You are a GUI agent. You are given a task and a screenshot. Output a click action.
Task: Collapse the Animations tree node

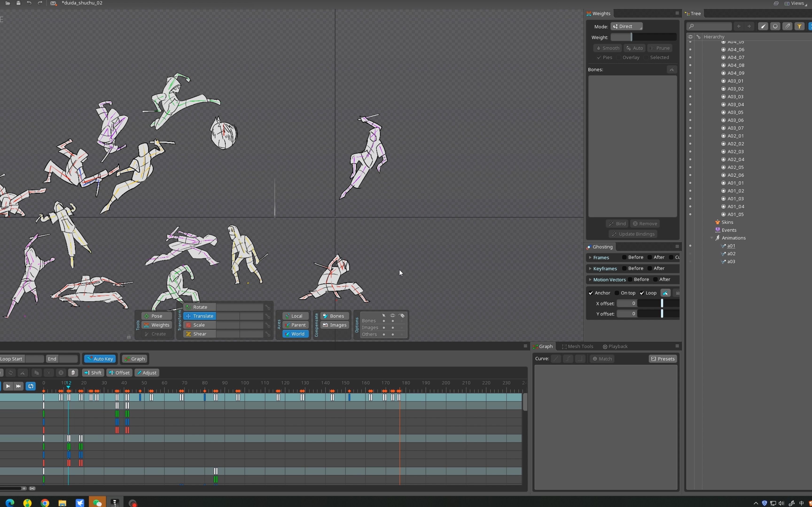[x=712, y=238]
